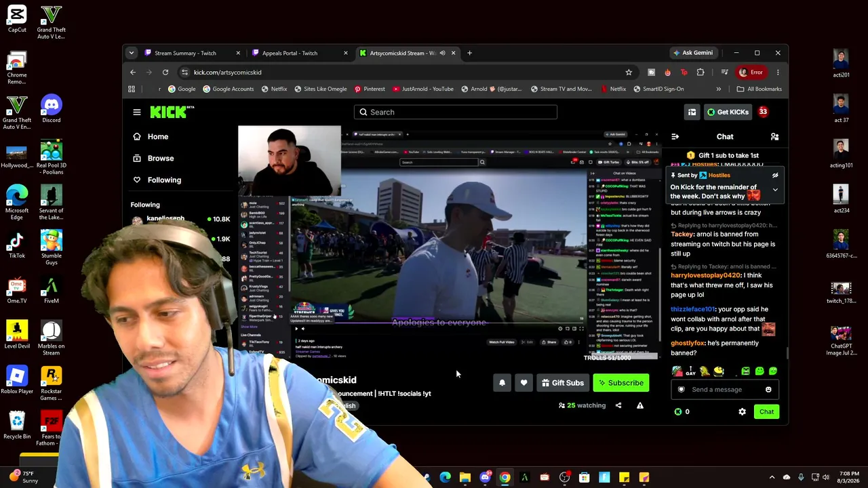This screenshot has width=868, height=488.
Task: Report stream with warning triangle icon
Action: 639,405
